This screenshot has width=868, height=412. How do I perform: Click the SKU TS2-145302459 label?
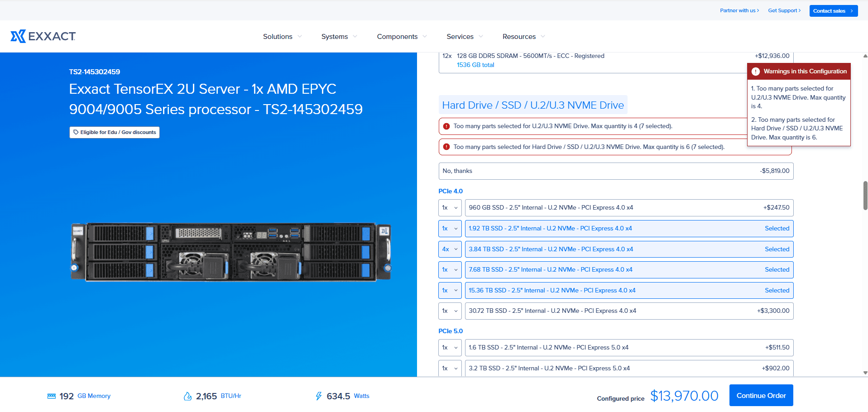pos(95,72)
